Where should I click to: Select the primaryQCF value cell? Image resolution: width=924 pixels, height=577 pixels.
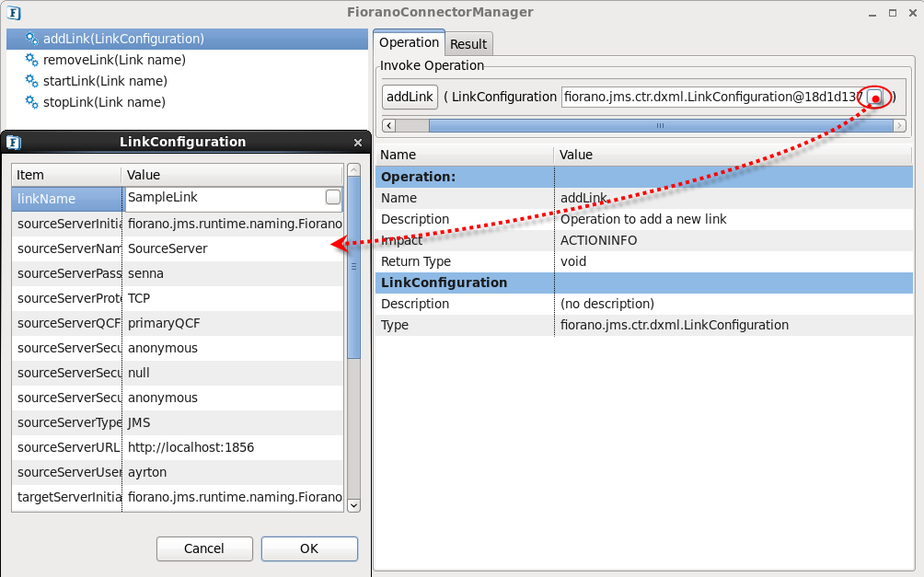(x=233, y=323)
